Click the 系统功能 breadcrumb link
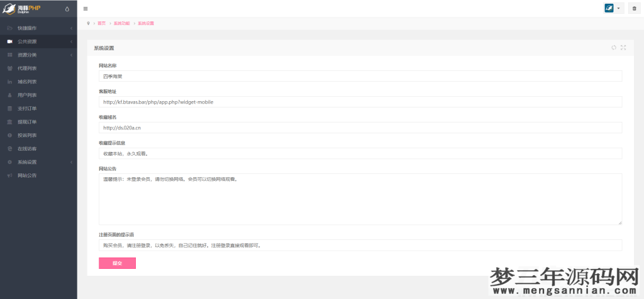 (x=121, y=23)
